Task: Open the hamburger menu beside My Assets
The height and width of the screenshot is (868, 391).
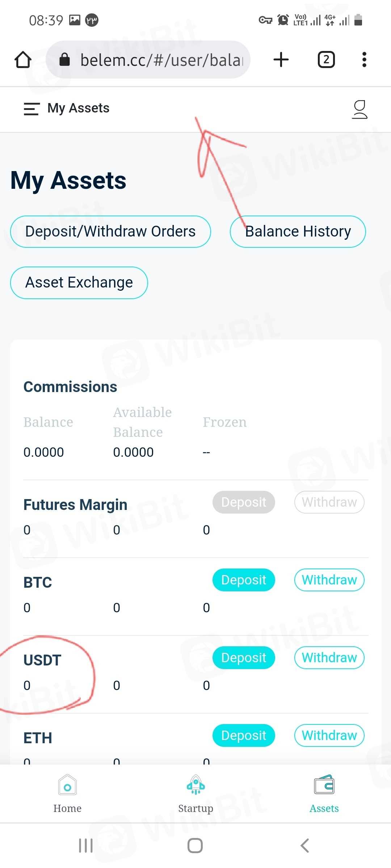Action: 31,109
